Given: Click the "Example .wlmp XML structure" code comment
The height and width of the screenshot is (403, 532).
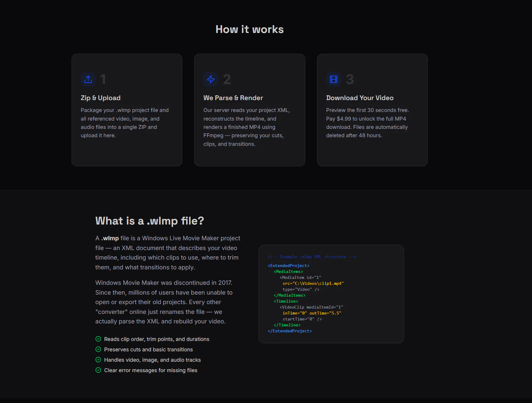Looking at the screenshot, I should coord(312,257).
